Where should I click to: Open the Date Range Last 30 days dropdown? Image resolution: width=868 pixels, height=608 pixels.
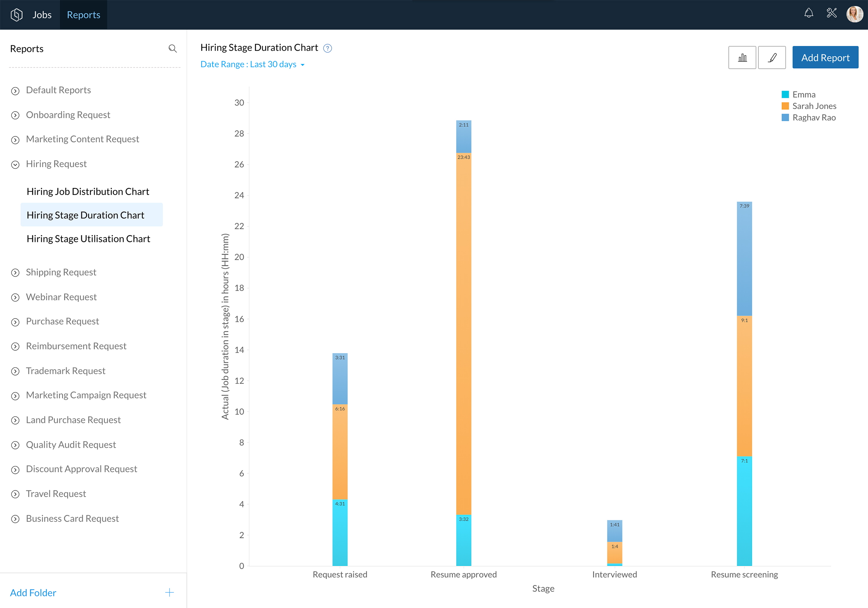click(x=252, y=65)
